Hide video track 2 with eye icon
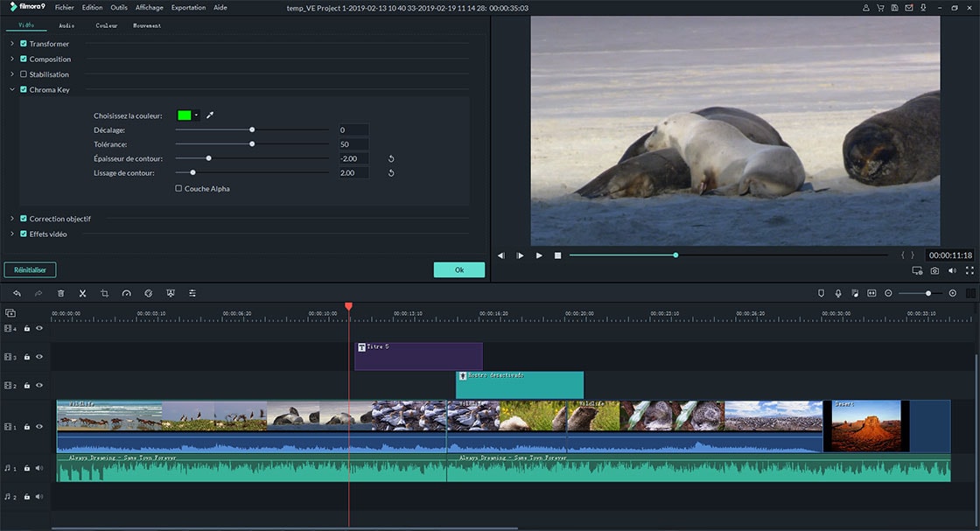 pyautogui.click(x=39, y=386)
